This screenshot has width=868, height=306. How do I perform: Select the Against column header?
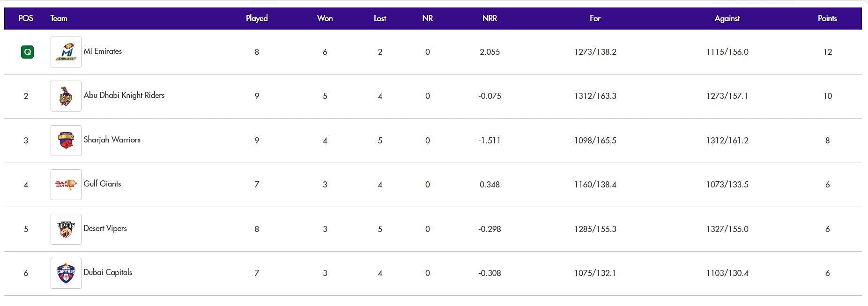click(727, 18)
